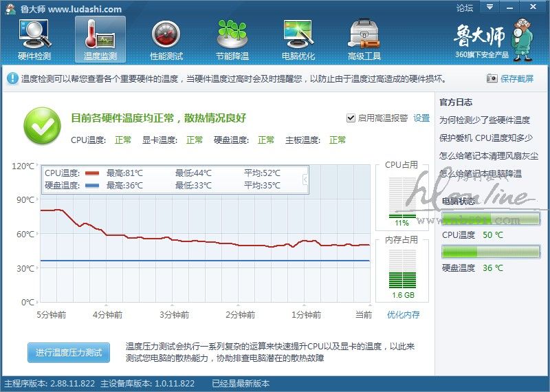Open the title bar dropdown menu arrow

489,7
